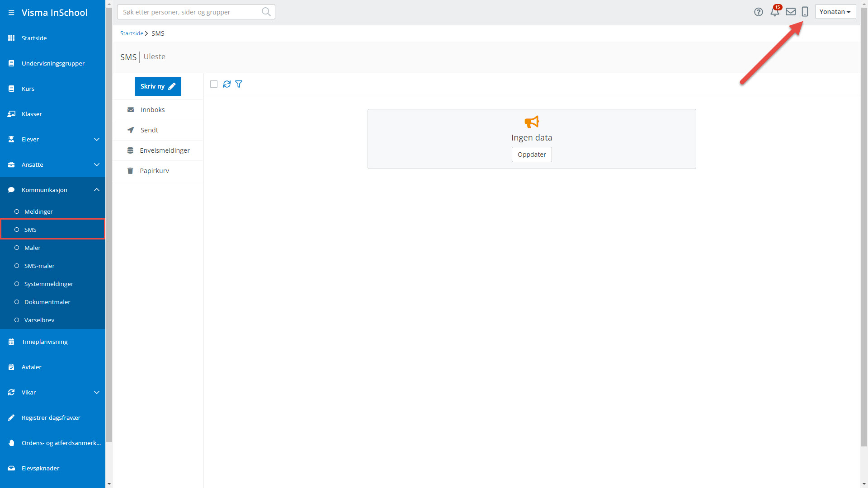The height and width of the screenshot is (488, 868).
Task: Click the mobile phone SMS icon in header
Action: click(x=805, y=12)
